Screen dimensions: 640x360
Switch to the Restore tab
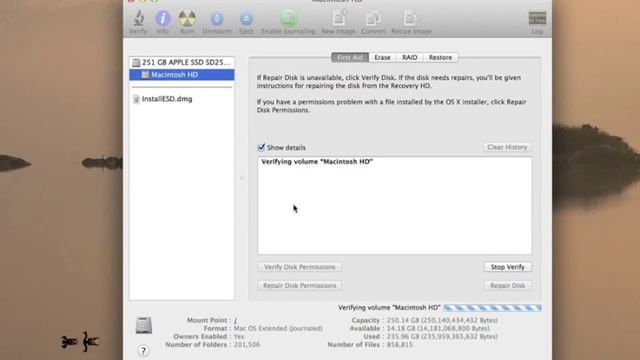(440, 58)
